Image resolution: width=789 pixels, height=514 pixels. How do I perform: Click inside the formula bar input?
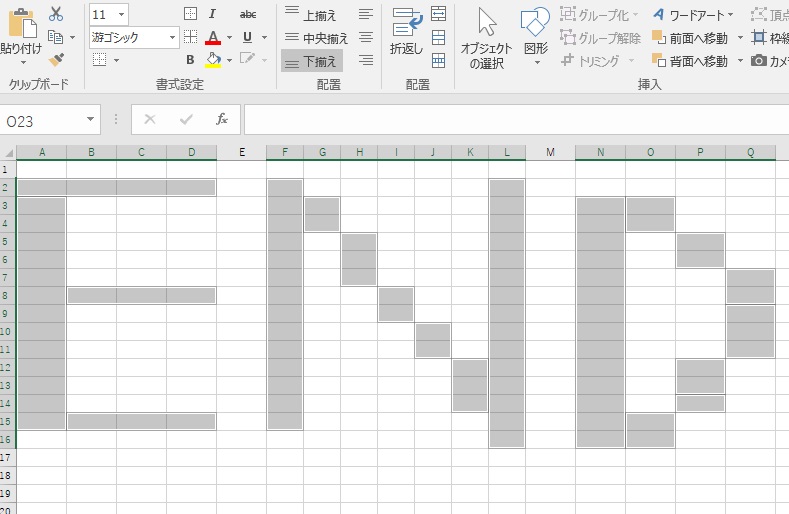(516, 119)
